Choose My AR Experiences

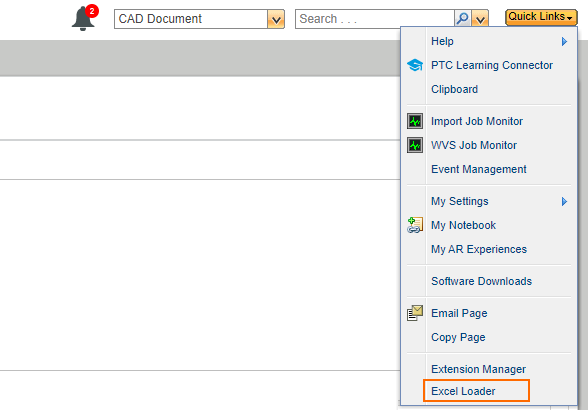[479, 249]
